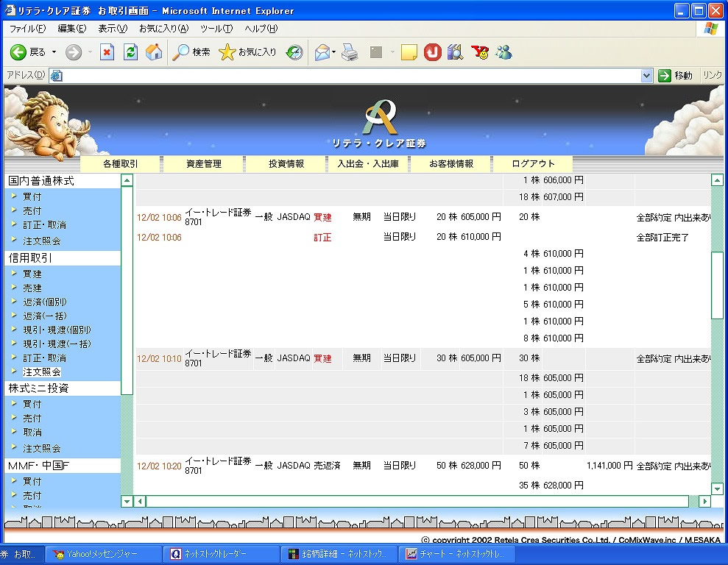
Task: Click 買付 under 株式ミニ投資
Action: point(32,404)
